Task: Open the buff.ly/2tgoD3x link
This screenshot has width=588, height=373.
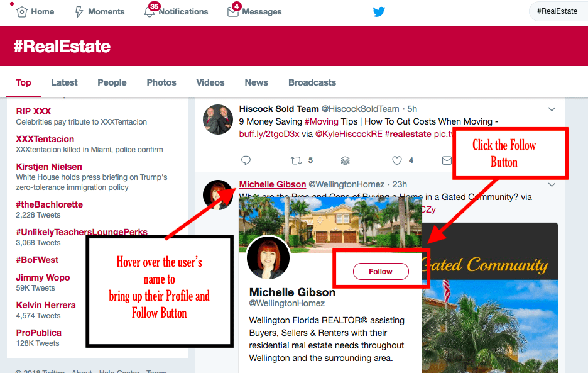Action: (x=269, y=134)
